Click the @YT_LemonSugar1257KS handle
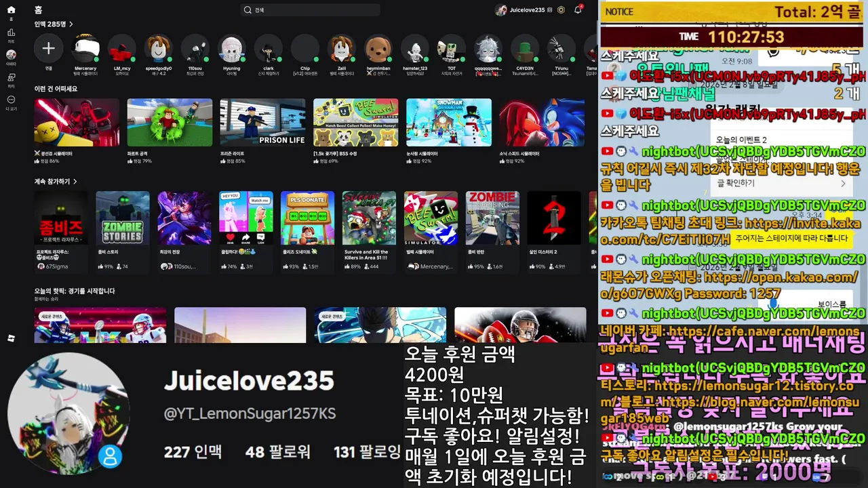Image resolution: width=868 pixels, height=488 pixels. tap(250, 413)
